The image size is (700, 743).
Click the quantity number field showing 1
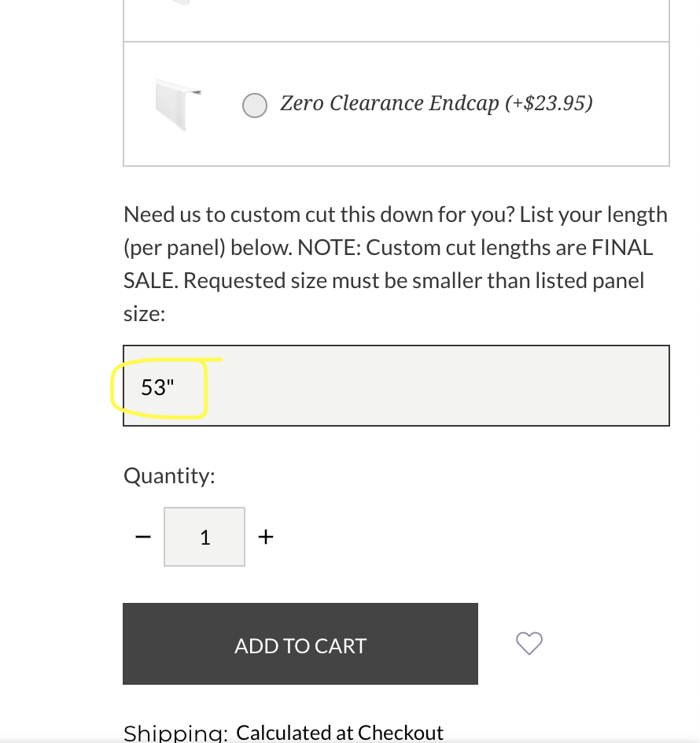204,537
